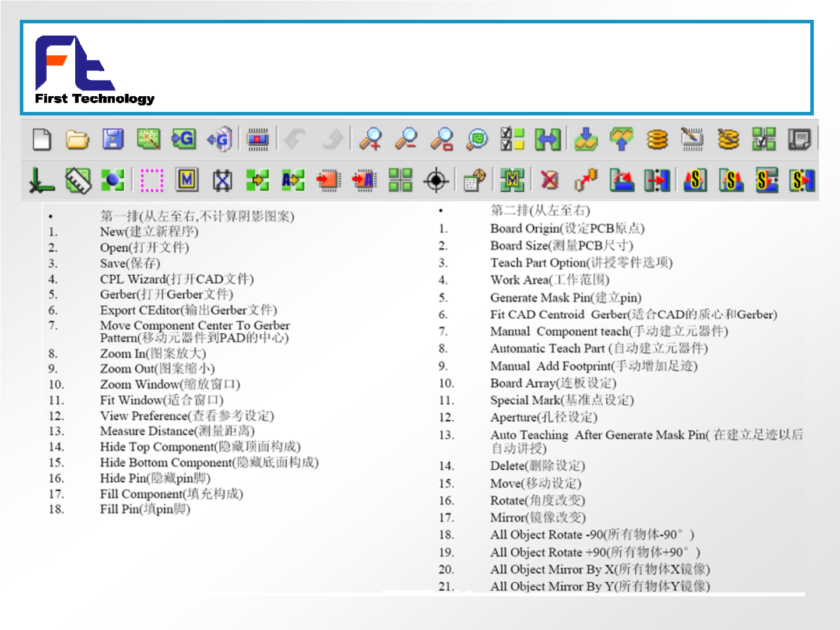Click the Hide Pin stack icon
The height and width of the screenshot is (630, 840).
(657, 139)
